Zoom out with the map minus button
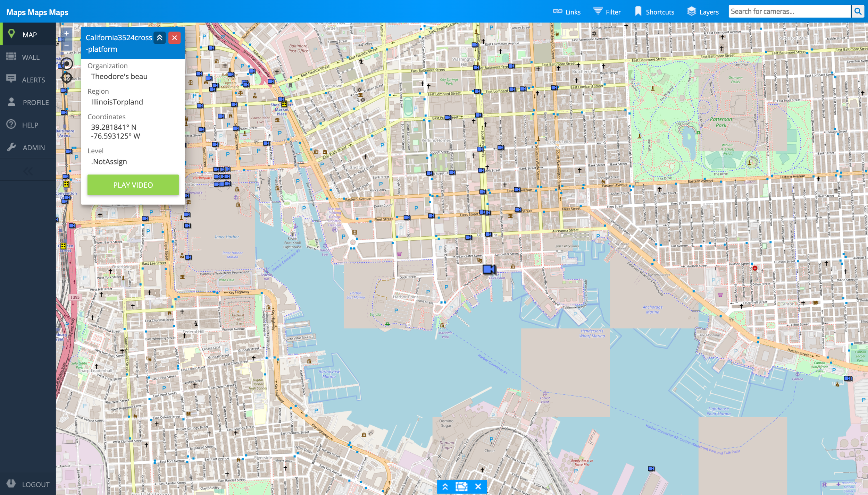 [x=66, y=45]
